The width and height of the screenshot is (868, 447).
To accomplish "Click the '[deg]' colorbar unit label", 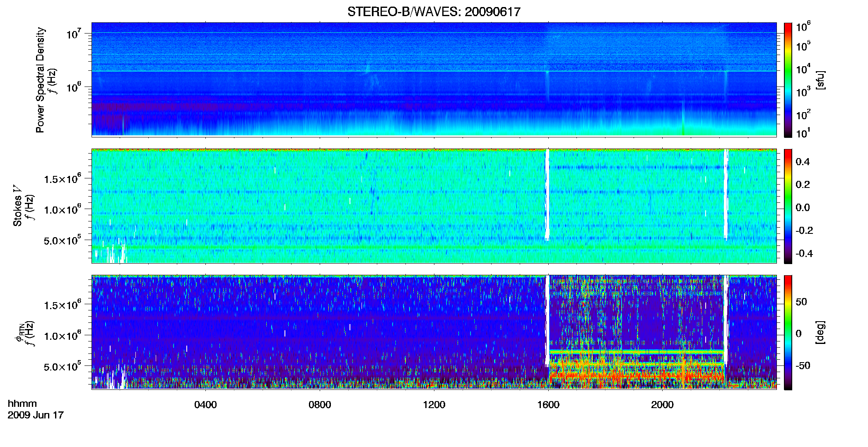I will [820, 332].
